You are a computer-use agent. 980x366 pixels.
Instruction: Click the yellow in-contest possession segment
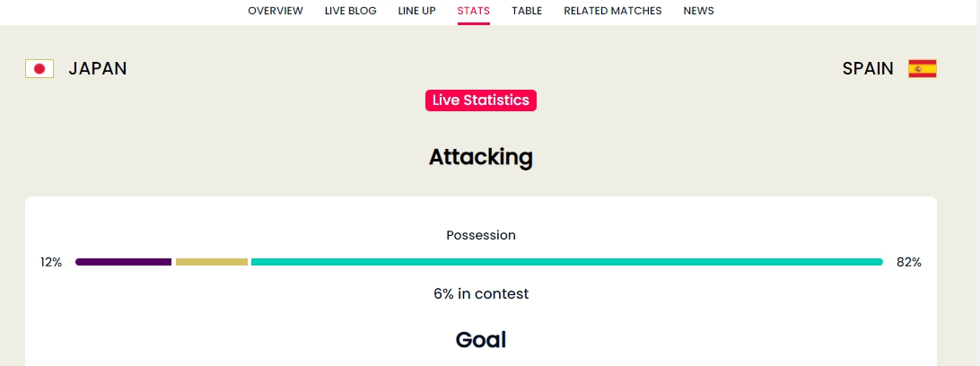[212, 262]
